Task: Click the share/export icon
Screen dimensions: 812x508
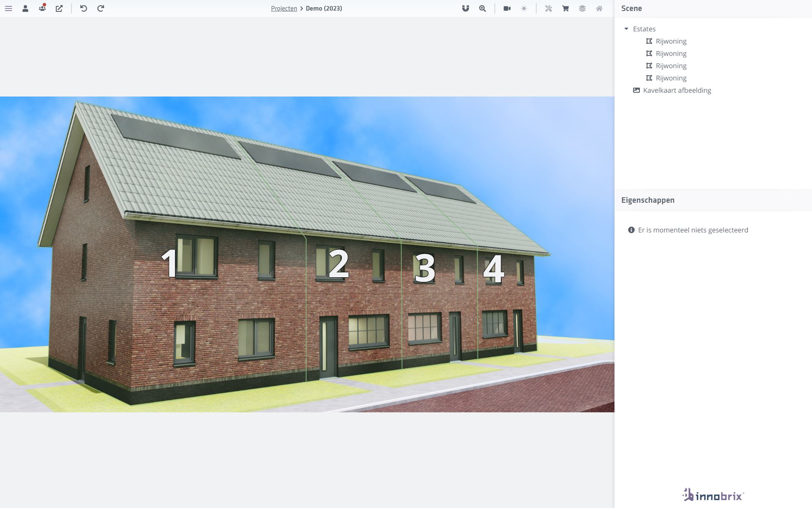Action: click(59, 8)
